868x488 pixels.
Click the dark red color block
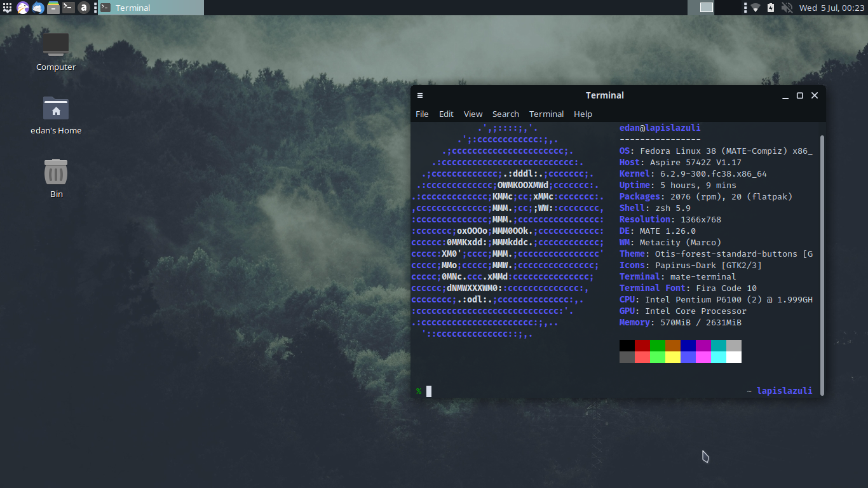tap(642, 346)
